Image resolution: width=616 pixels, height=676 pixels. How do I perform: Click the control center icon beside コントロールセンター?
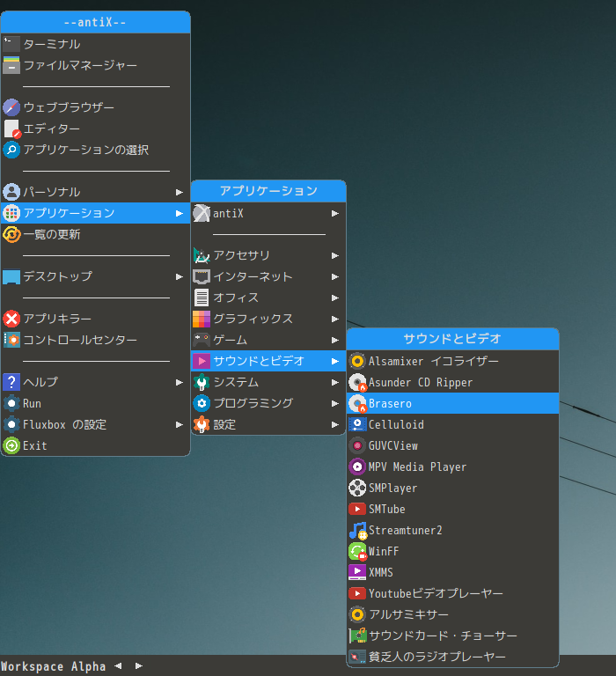tap(11, 340)
